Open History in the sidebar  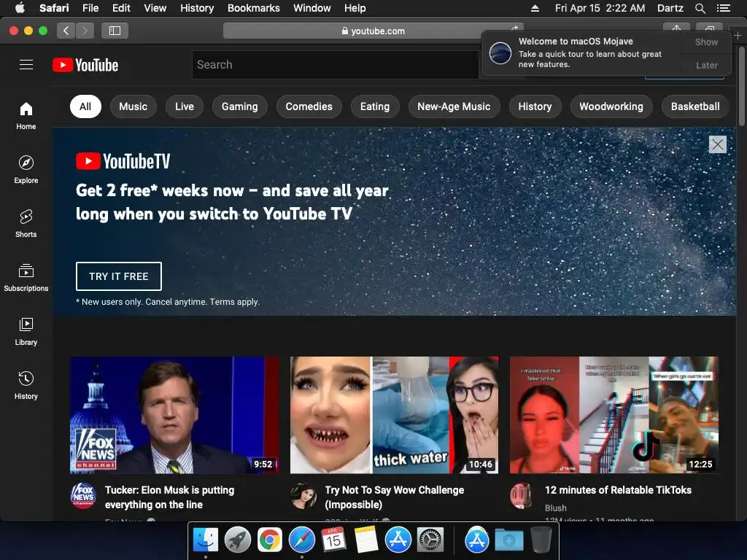coord(26,385)
